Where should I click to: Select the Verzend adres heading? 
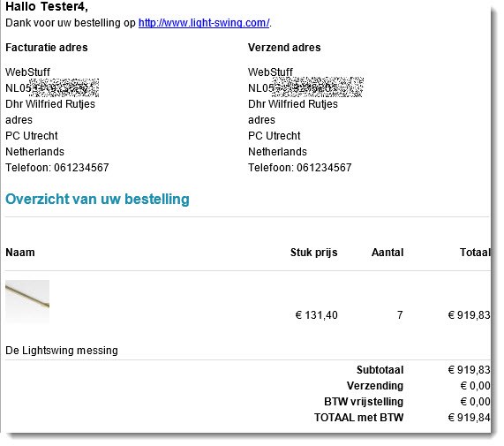click(284, 48)
